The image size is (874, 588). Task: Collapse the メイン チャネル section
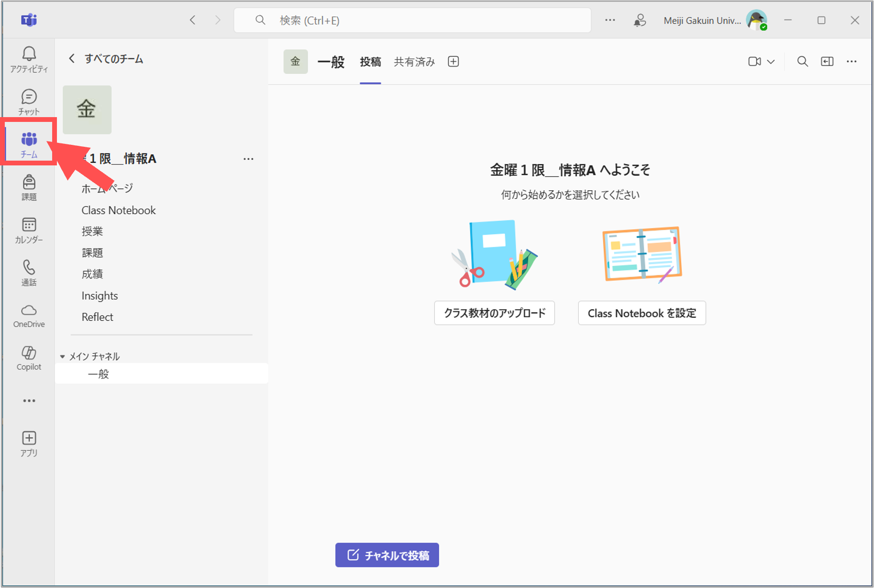tap(63, 357)
